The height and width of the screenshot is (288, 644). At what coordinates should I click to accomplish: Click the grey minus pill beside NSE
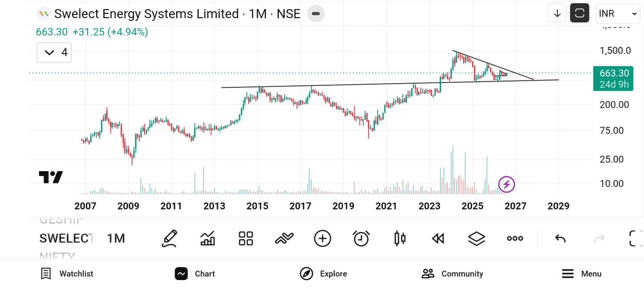(316, 14)
